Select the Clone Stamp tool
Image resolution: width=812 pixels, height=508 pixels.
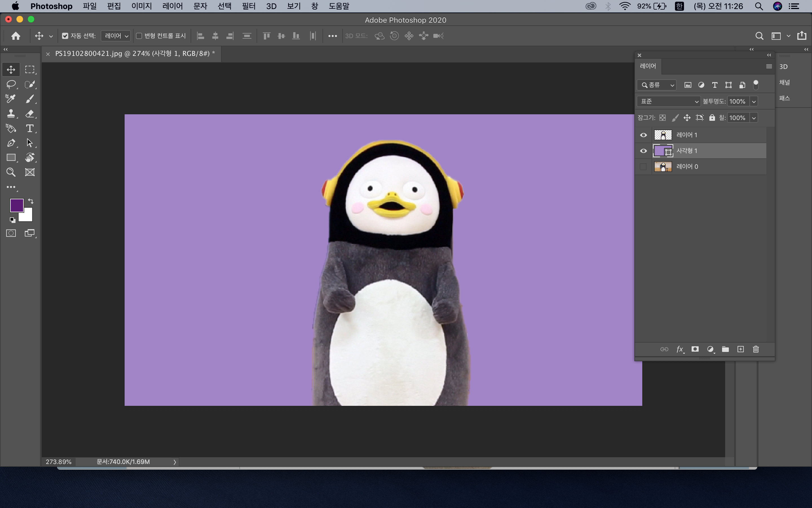pos(11,113)
